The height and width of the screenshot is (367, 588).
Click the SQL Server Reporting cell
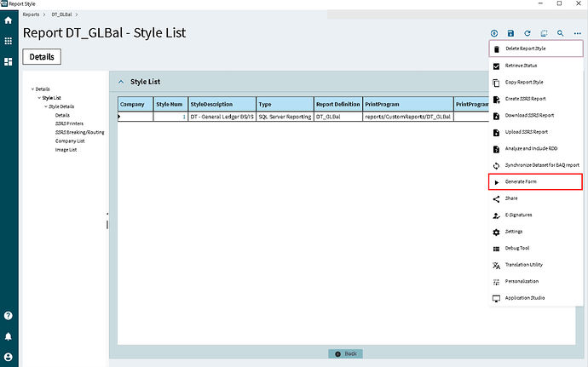pyautogui.click(x=285, y=117)
